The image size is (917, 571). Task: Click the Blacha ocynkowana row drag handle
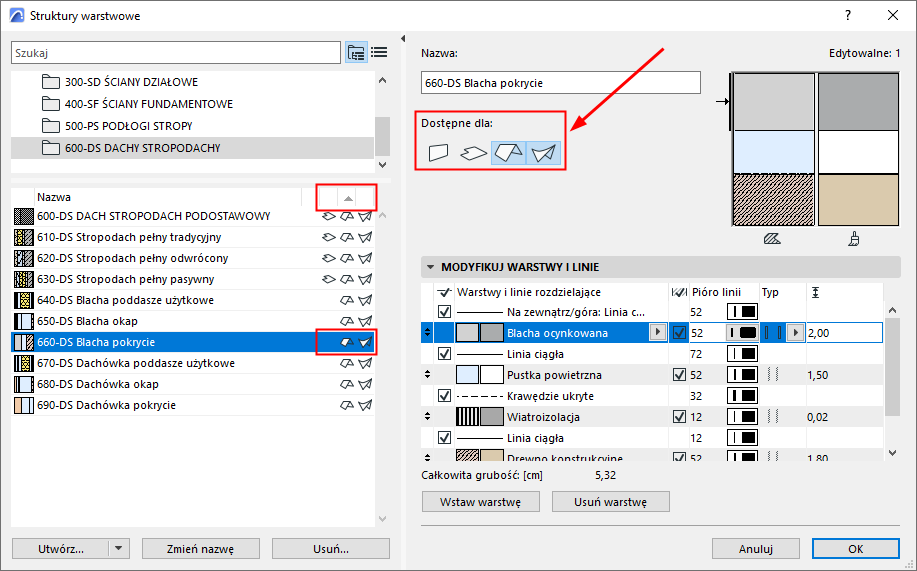tap(428, 333)
